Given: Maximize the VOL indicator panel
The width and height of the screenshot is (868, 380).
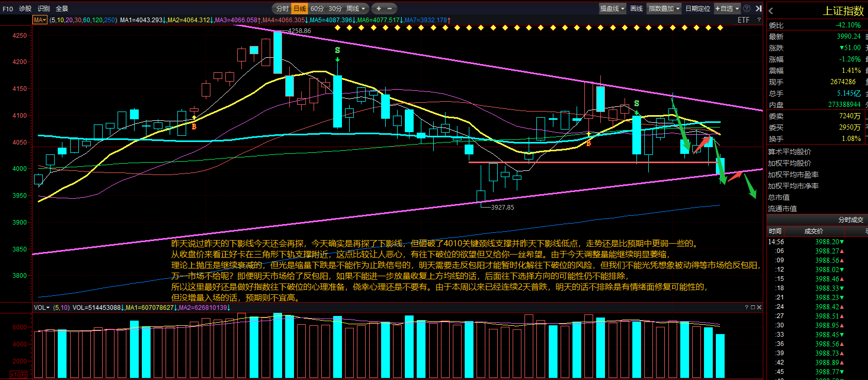Looking at the screenshot, I should coord(752,307).
